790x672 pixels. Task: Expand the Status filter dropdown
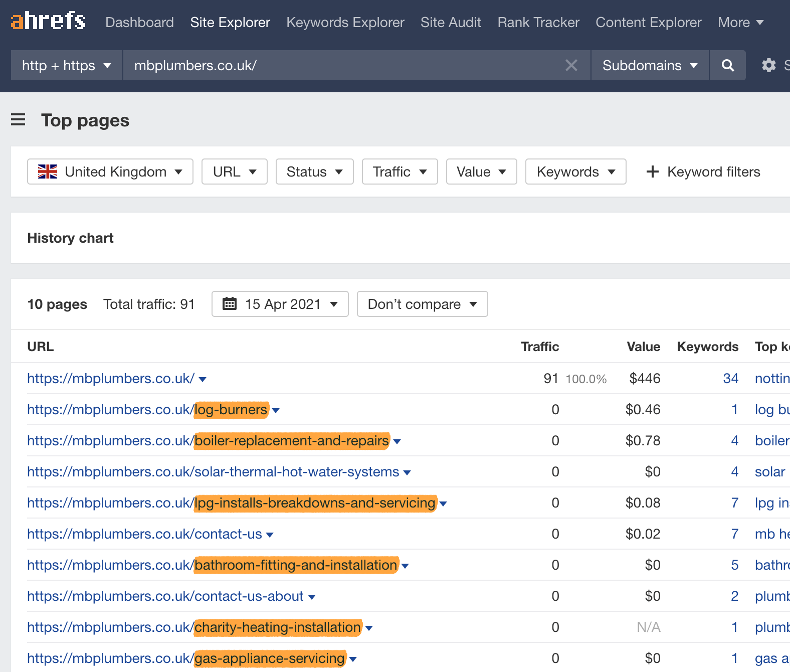click(314, 172)
